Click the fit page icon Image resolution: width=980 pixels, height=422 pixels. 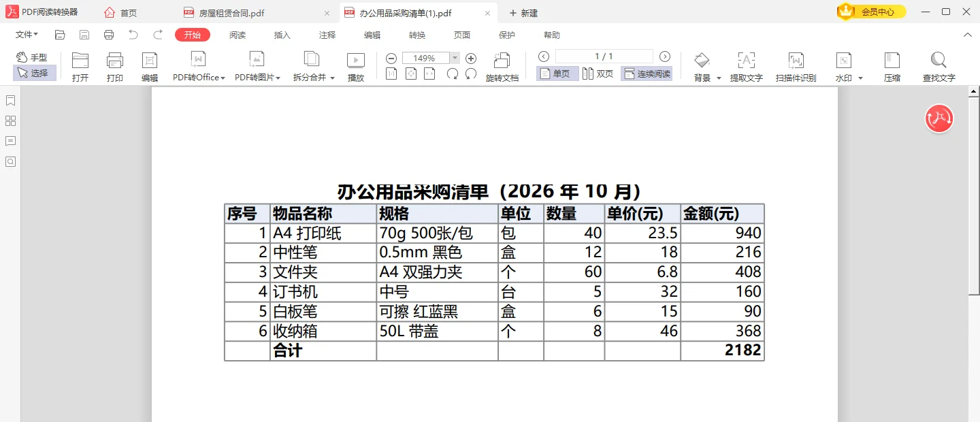[x=410, y=74]
